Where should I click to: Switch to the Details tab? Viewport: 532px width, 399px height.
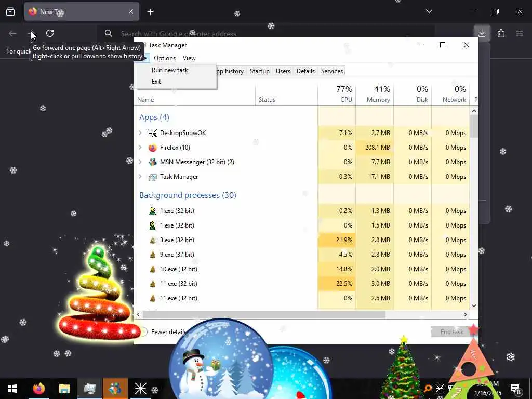point(305,71)
